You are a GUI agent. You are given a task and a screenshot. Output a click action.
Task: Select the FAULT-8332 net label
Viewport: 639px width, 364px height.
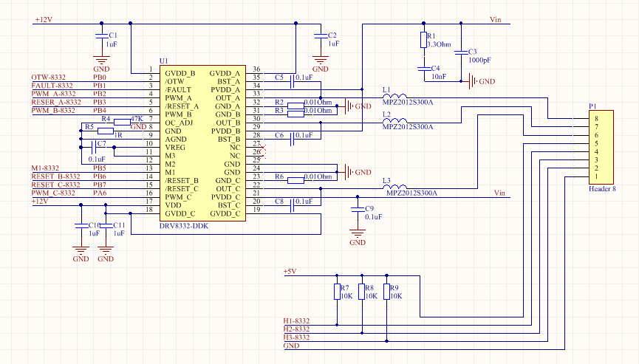click(x=52, y=86)
